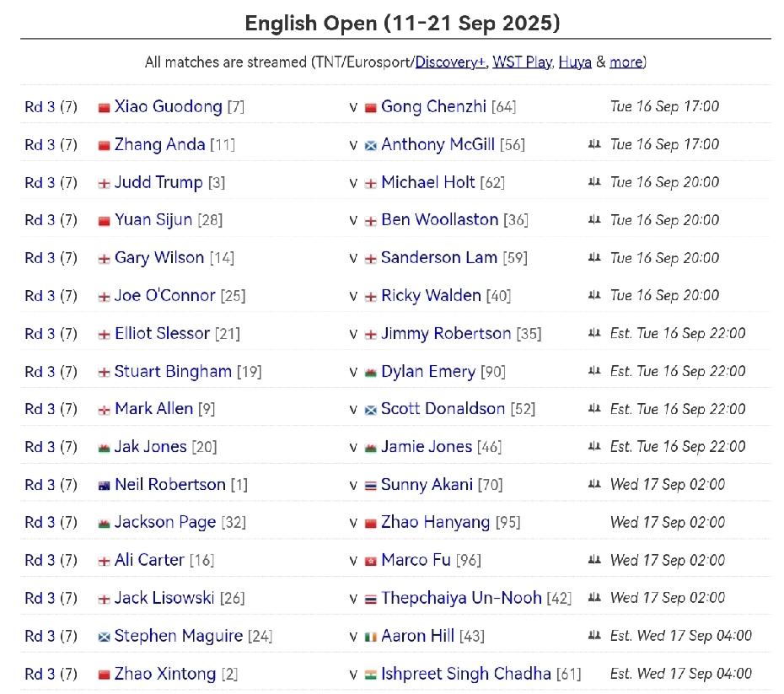Screen dimensions: 784x694
Task: Click the 'more' streaming options link
Action: [626, 62]
